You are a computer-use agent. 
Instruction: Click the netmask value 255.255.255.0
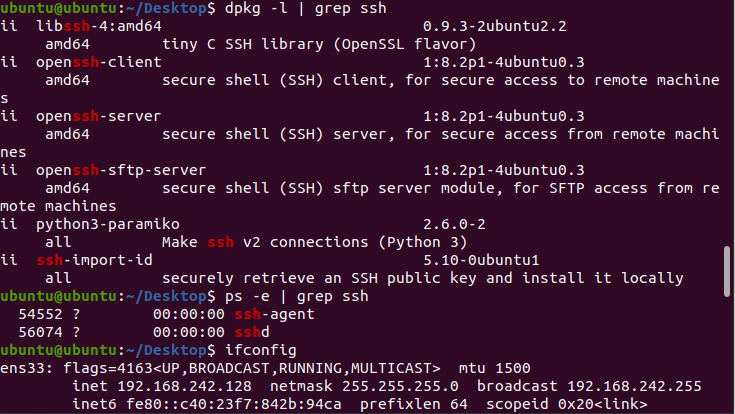click(401, 386)
